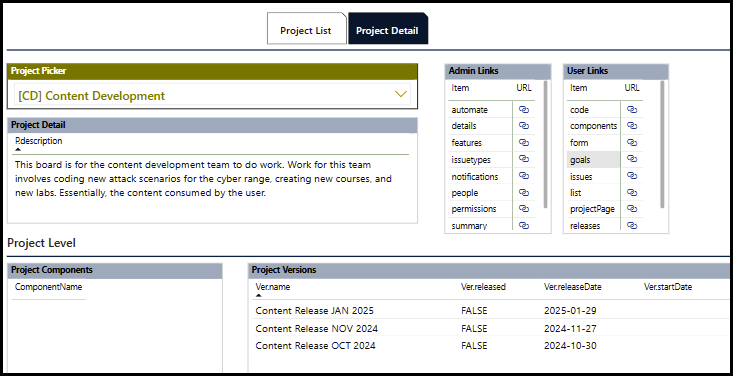733x376 pixels.
Task: Sort by the Ver.startDate column header
Action: tap(668, 287)
